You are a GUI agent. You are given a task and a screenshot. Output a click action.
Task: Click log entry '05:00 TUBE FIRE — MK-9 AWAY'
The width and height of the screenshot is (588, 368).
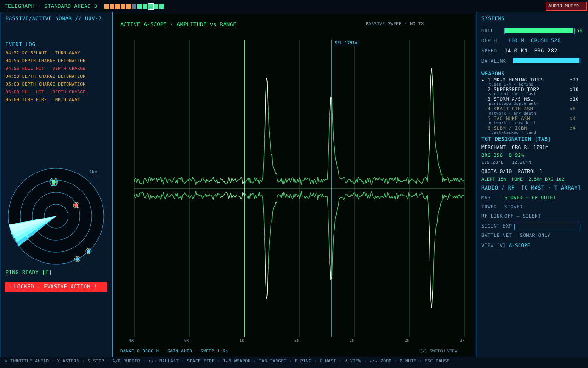[43, 100]
